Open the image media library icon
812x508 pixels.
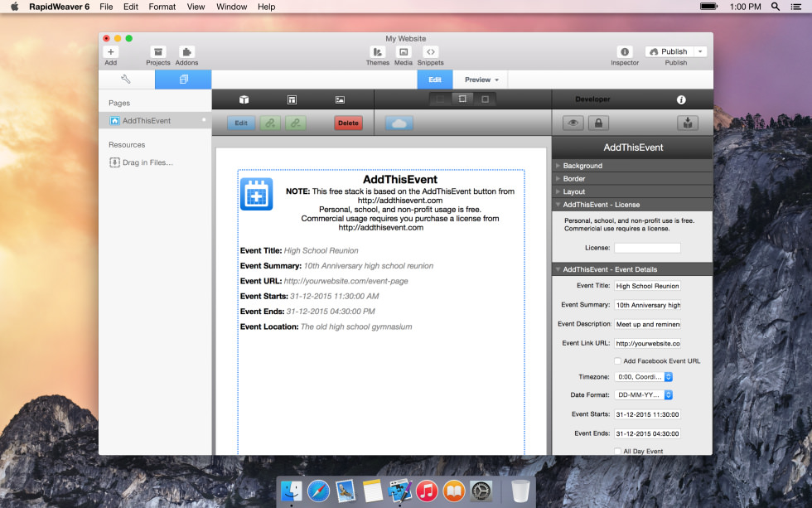(340, 99)
